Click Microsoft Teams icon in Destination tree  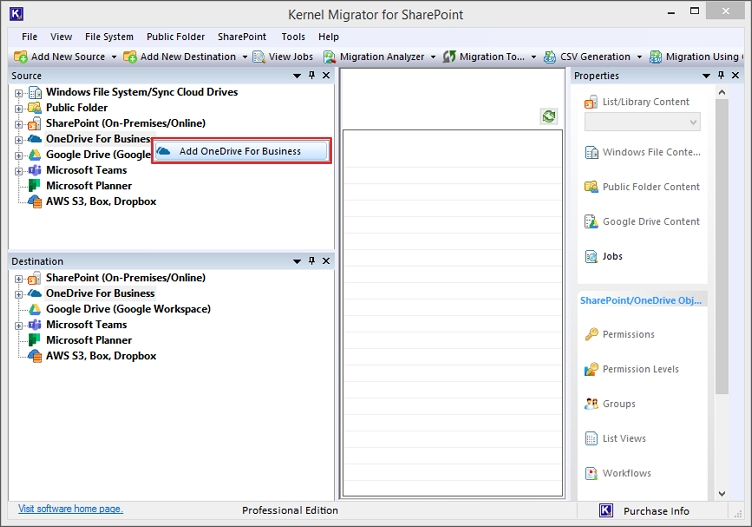point(35,324)
